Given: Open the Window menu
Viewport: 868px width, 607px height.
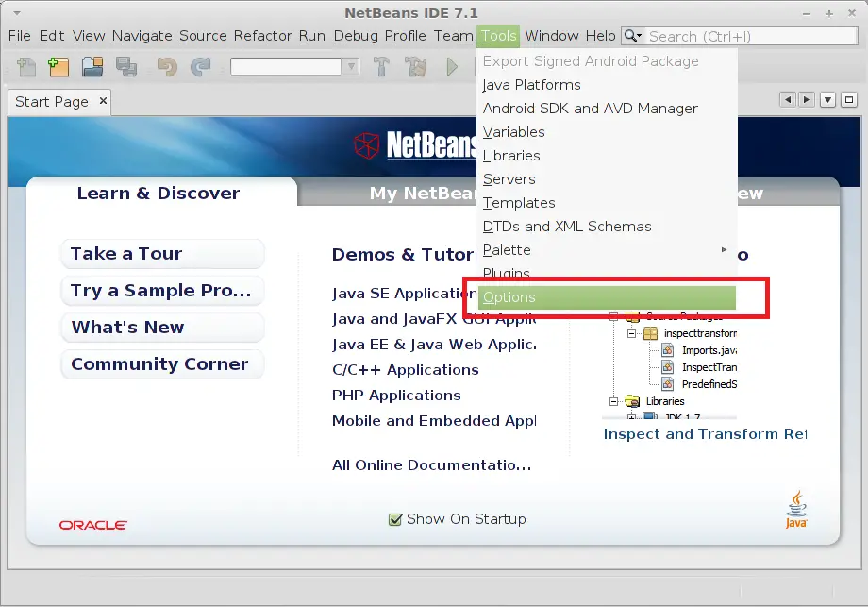Looking at the screenshot, I should point(551,36).
